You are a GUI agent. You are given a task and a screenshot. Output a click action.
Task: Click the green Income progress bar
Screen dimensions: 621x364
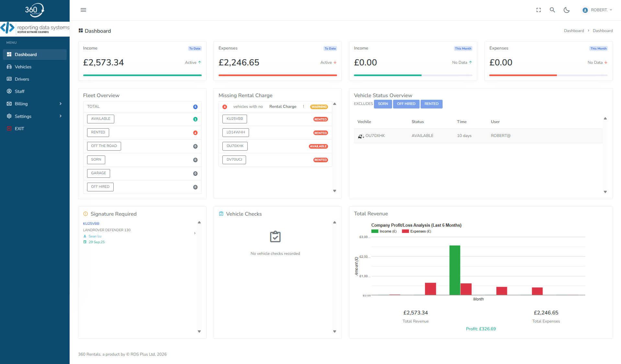(142, 75)
